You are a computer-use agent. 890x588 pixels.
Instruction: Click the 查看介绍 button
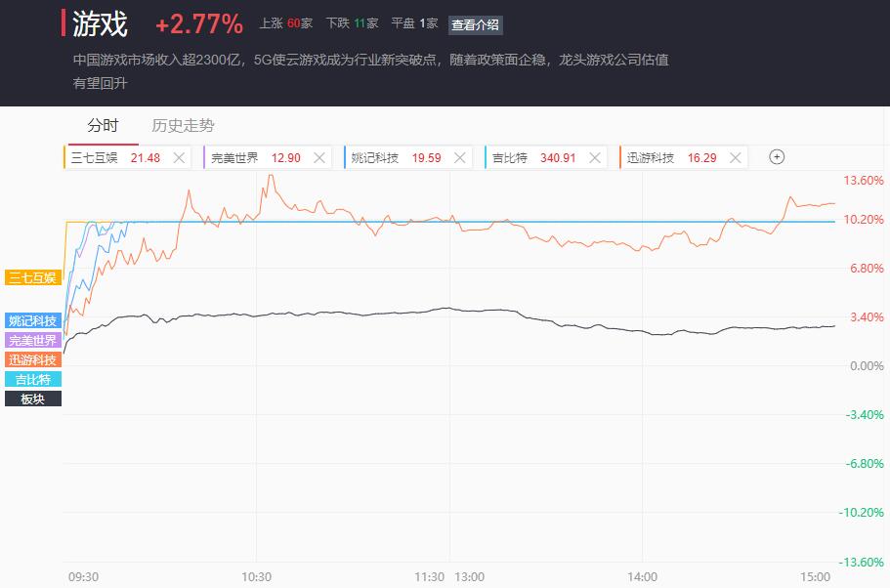point(475,25)
